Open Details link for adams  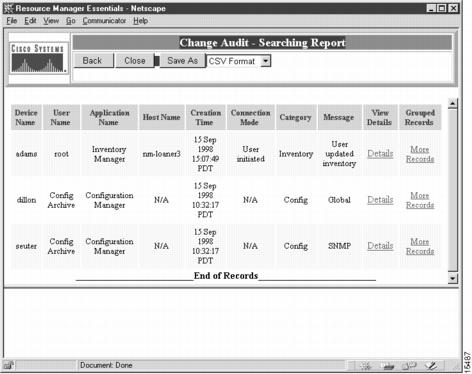click(x=380, y=154)
